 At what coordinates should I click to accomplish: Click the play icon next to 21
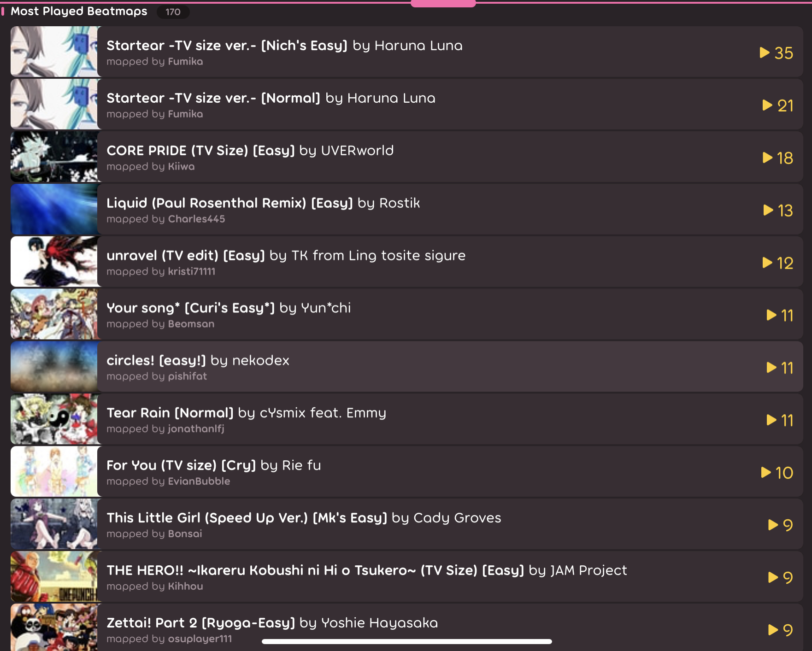pos(767,105)
